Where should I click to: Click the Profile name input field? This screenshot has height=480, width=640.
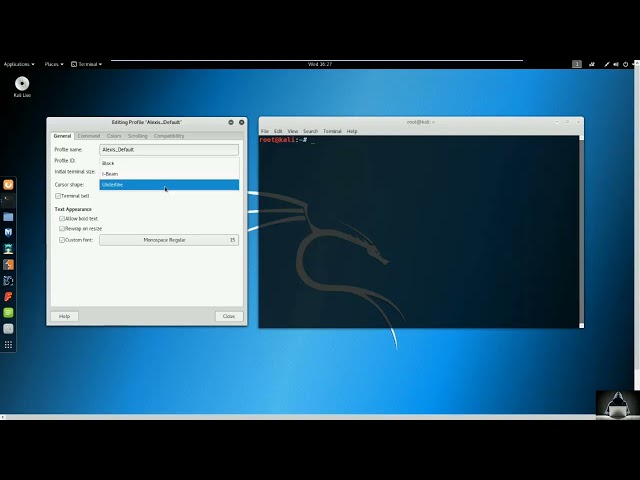[169, 150]
